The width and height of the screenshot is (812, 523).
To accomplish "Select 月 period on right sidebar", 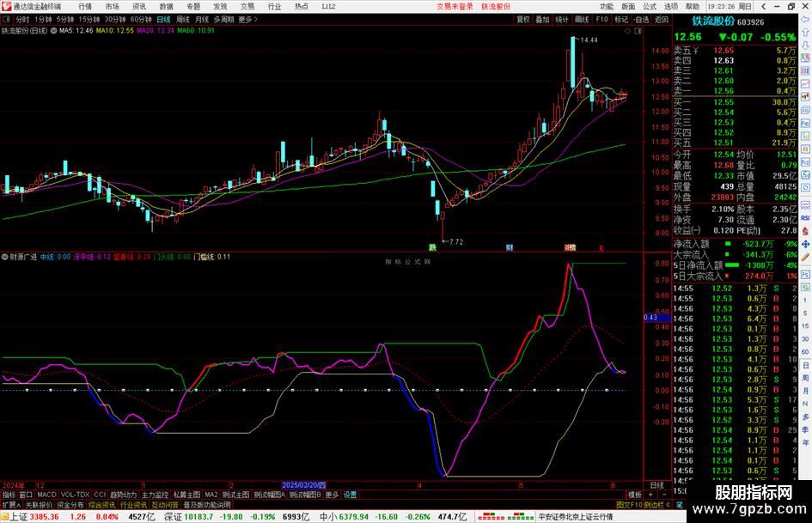I will 805,391.
